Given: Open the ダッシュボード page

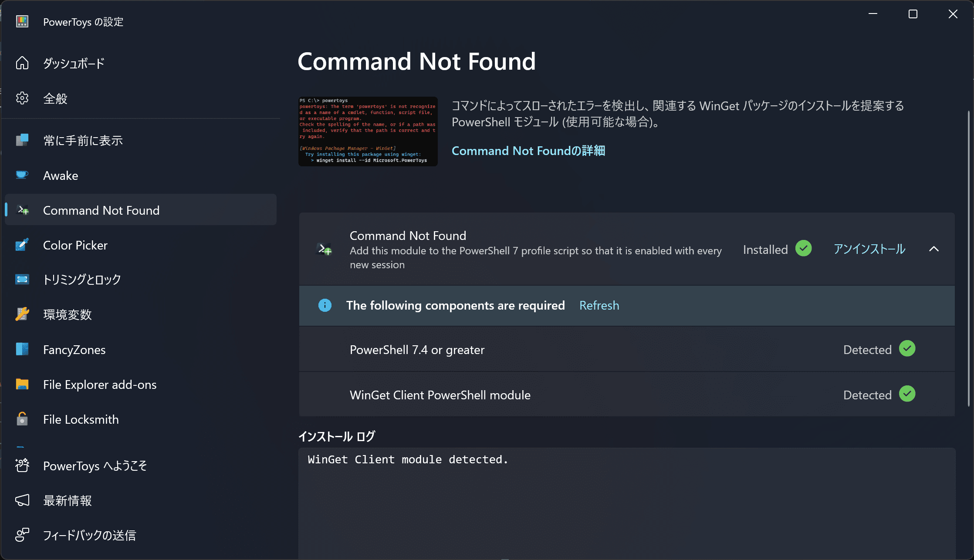Looking at the screenshot, I should pyautogui.click(x=141, y=64).
